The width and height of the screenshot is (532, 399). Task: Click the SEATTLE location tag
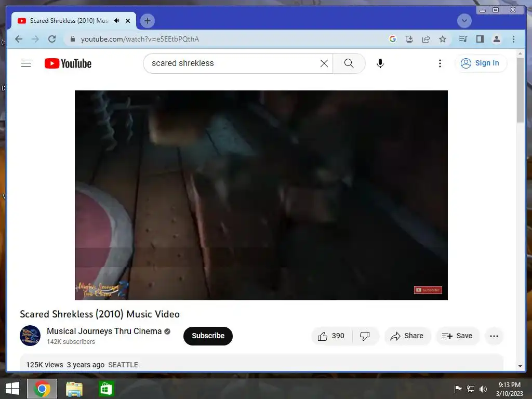click(123, 365)
